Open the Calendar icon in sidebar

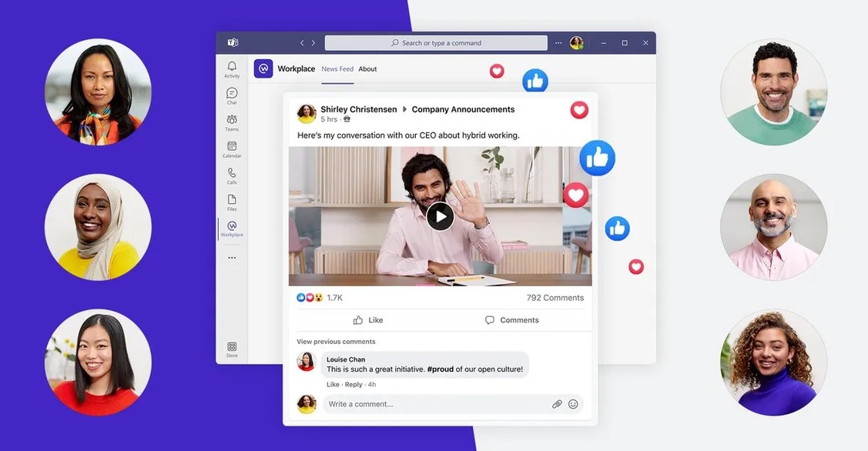coord(232,148)
